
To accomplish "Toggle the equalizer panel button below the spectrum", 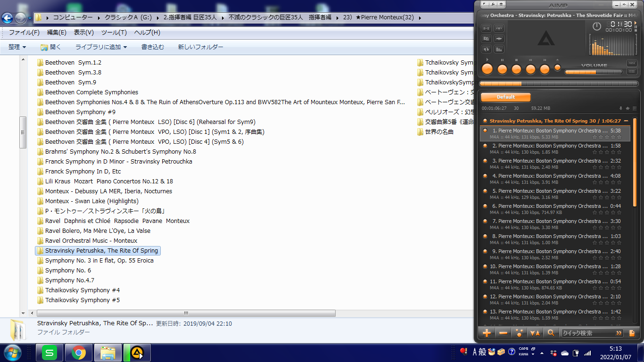I will tap(632, 63).
